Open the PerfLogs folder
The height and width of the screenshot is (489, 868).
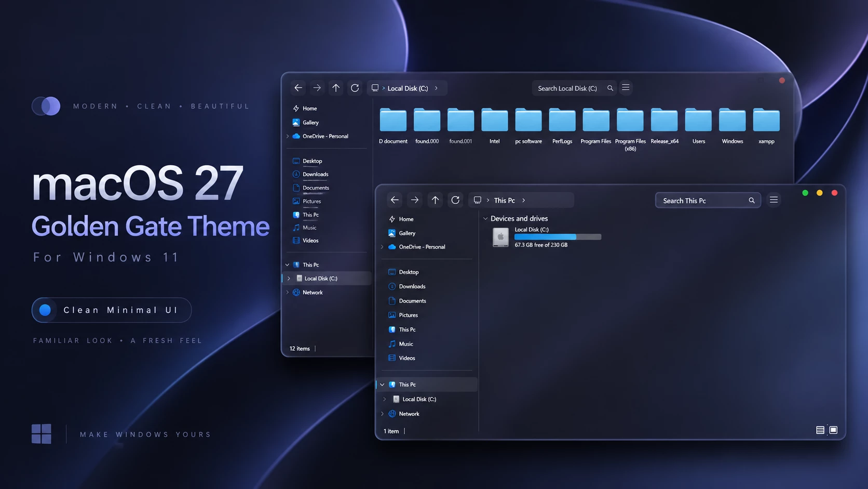[x=562, y=126]
